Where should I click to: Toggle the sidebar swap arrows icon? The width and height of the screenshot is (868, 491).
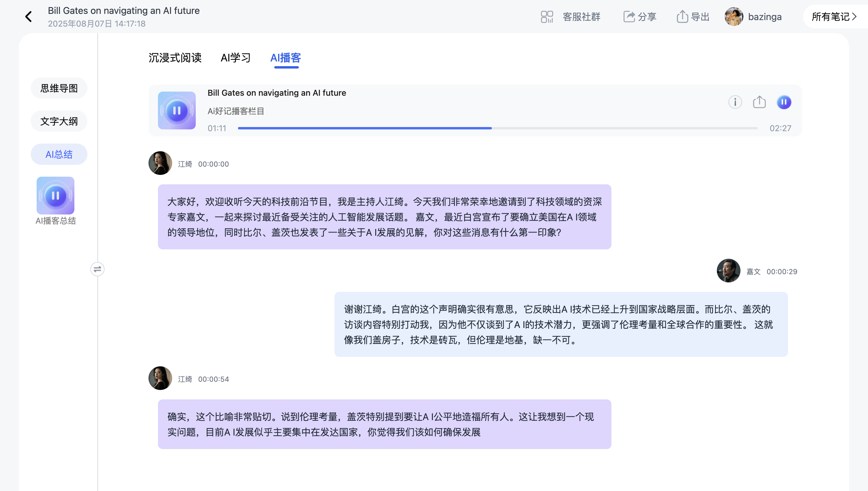tap(97, 269)
